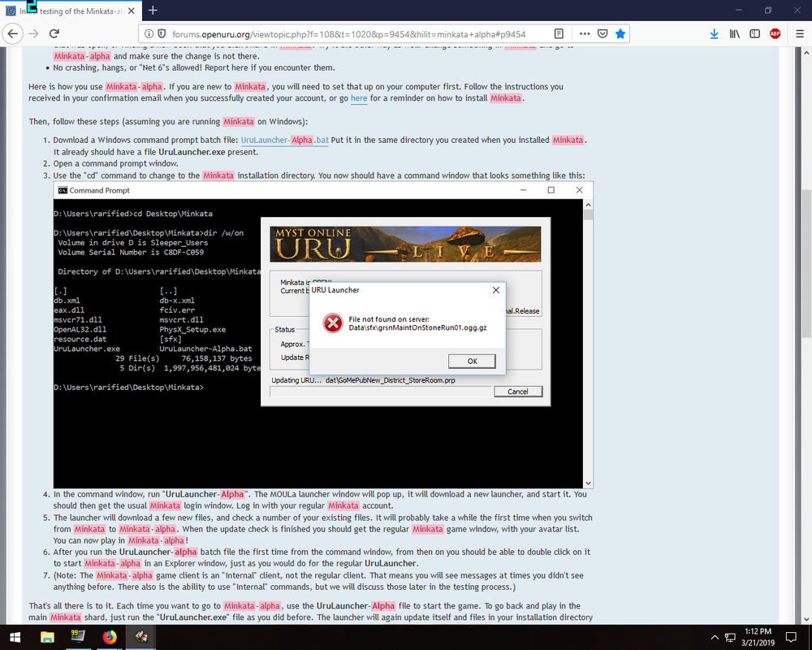Open Firefox Downloads arrow icon
The image size is (812, 650).
(x=714, y=33)
